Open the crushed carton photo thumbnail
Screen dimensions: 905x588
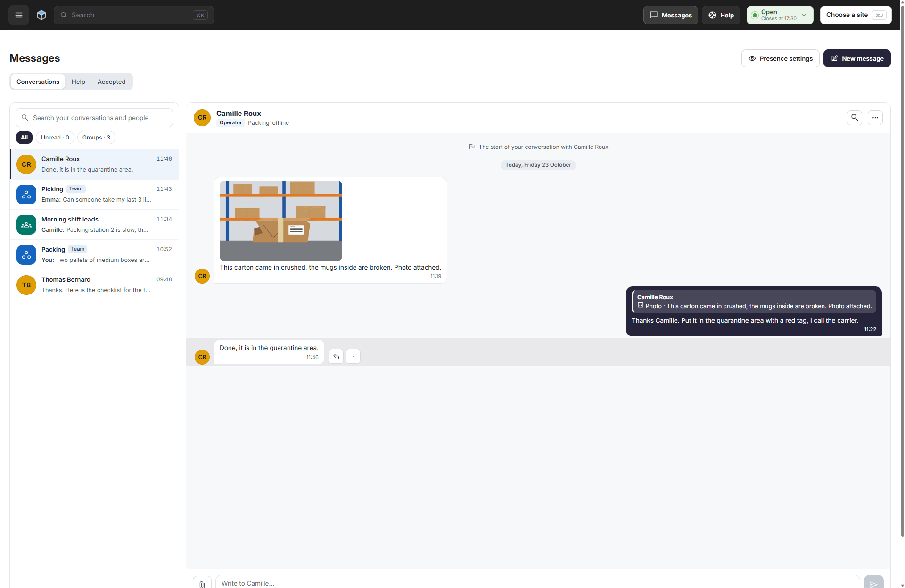281,221
